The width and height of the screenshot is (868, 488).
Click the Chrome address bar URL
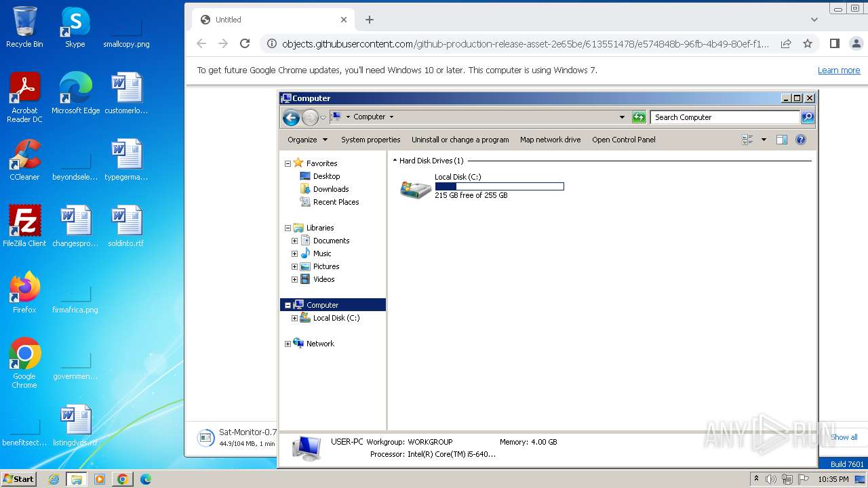pos(526,43)
